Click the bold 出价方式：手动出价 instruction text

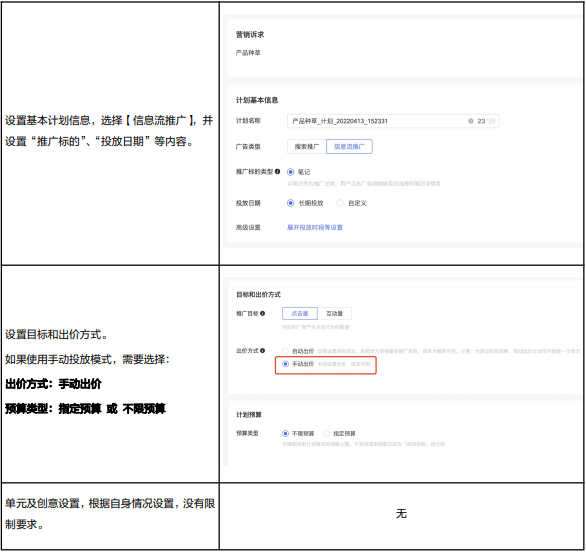coord(53,384)
